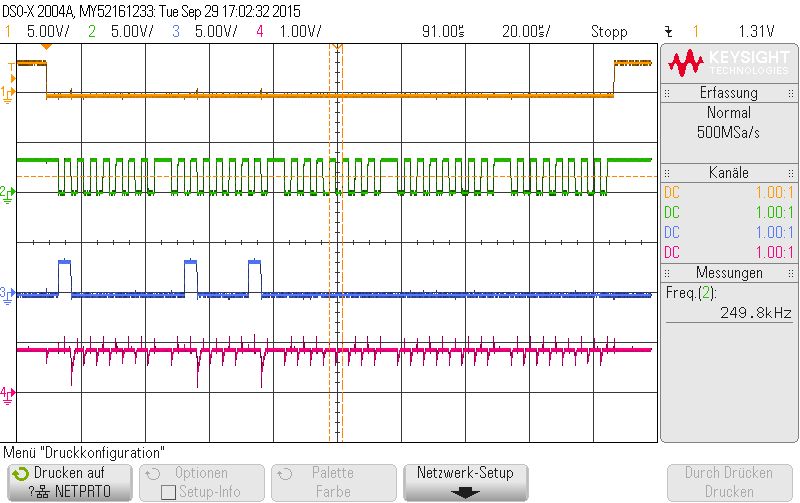Open the Kanäle panel header

[x=728, y=172]
